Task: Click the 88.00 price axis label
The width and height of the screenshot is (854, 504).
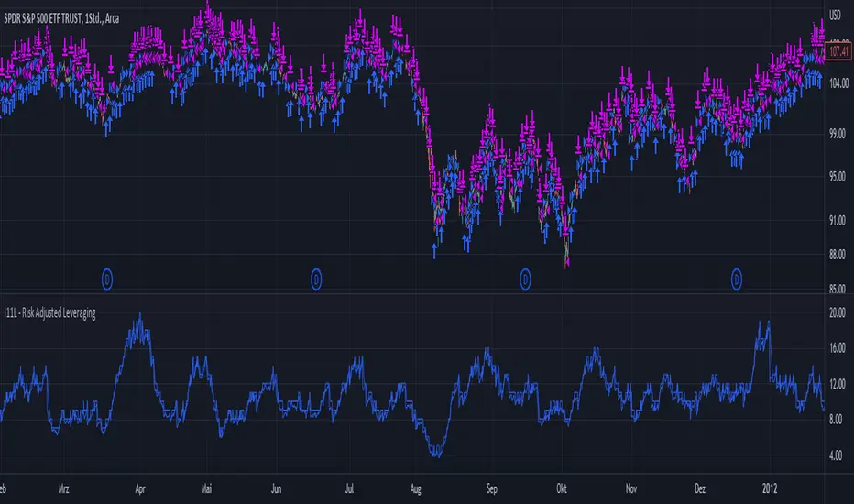Action: pos(838,255)
